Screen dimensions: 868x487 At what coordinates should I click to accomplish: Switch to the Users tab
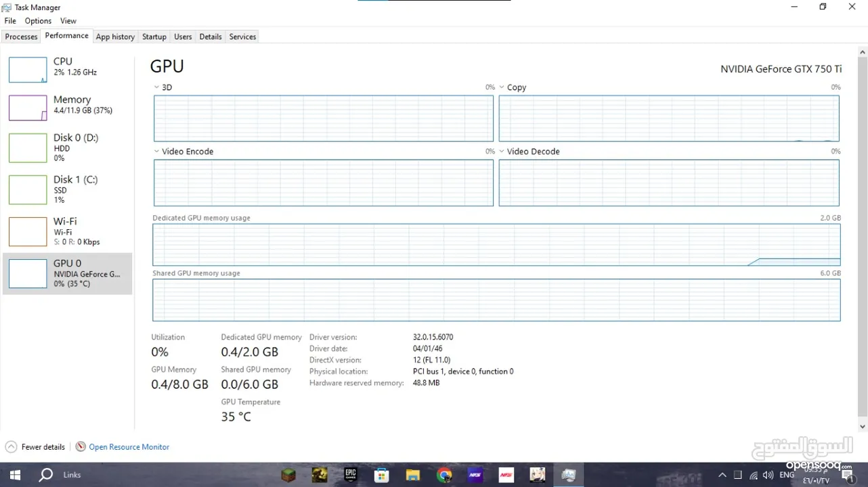[x=183, y=37]
